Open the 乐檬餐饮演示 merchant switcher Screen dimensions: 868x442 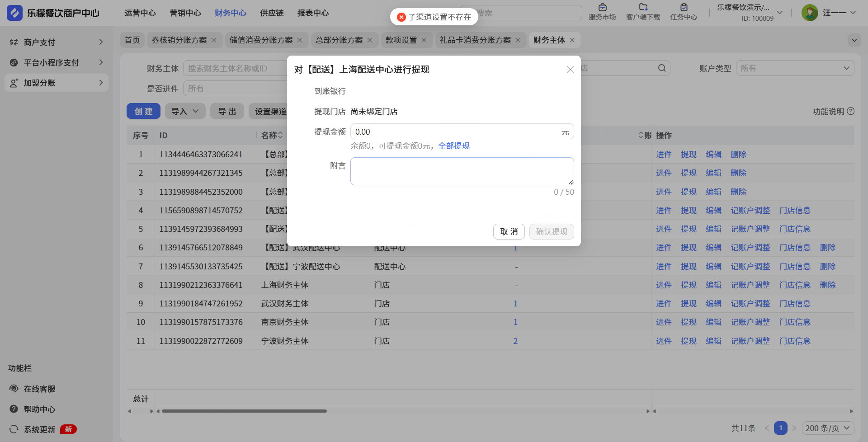point(750,13)
